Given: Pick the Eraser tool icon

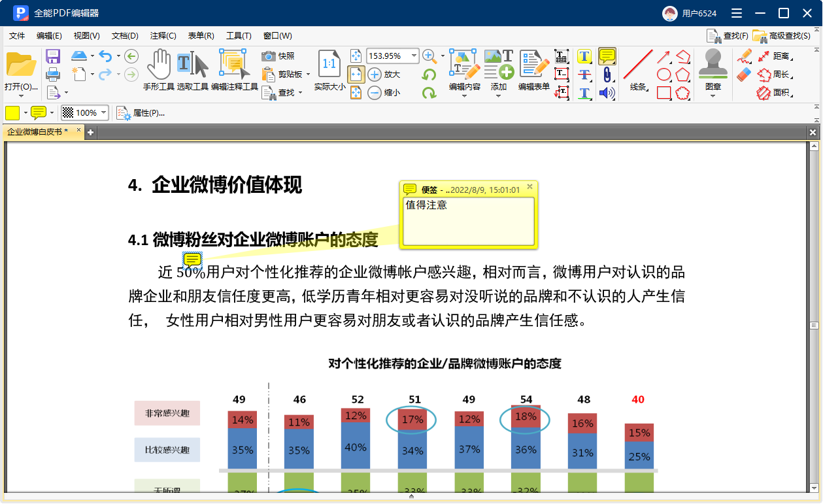Looking at the screenshot, I should coord(744,75).
